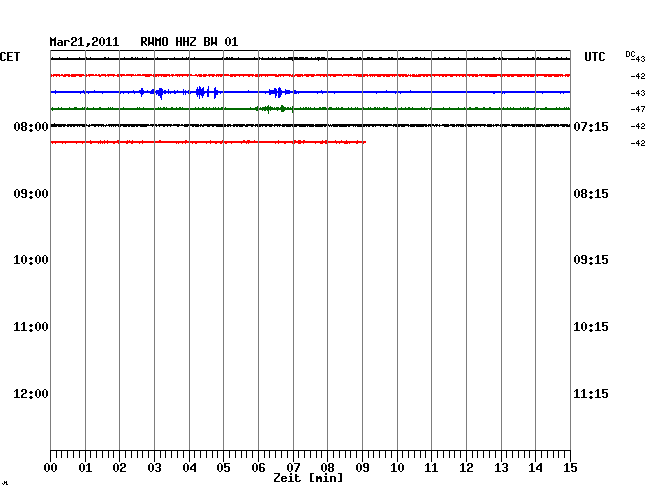Viewport: 650px width, 494px height.
Task: Click minute tick label 05
Action: [223, 468]
